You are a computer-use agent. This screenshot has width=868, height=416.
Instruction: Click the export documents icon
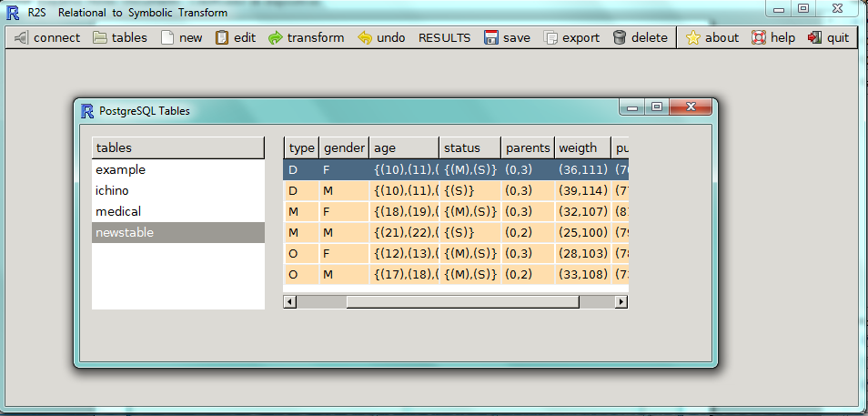(x=550, y=38)
